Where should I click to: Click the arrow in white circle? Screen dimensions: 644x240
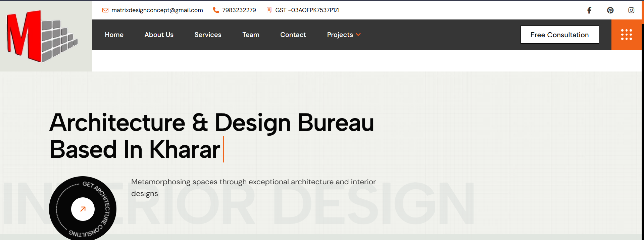click(83, 209)
